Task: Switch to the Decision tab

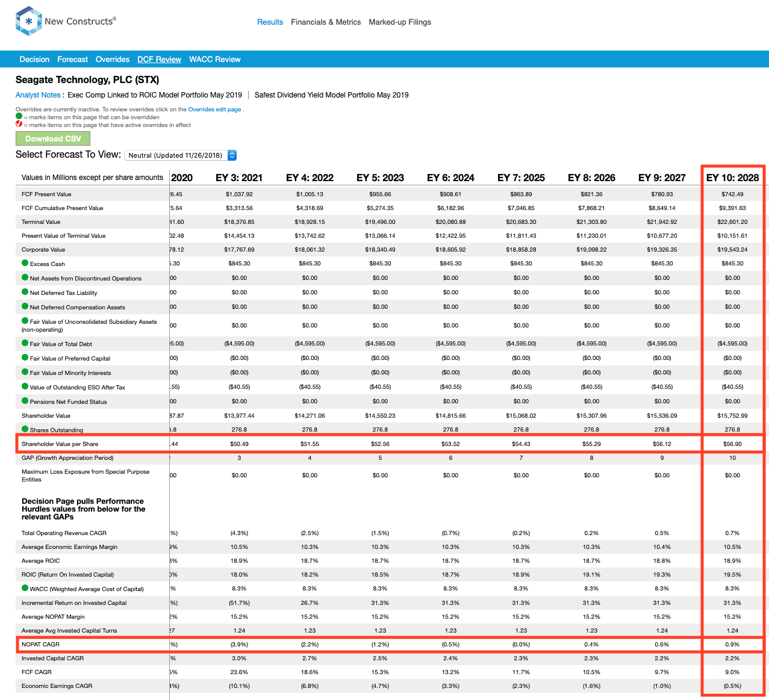Action: pos(34,60)
